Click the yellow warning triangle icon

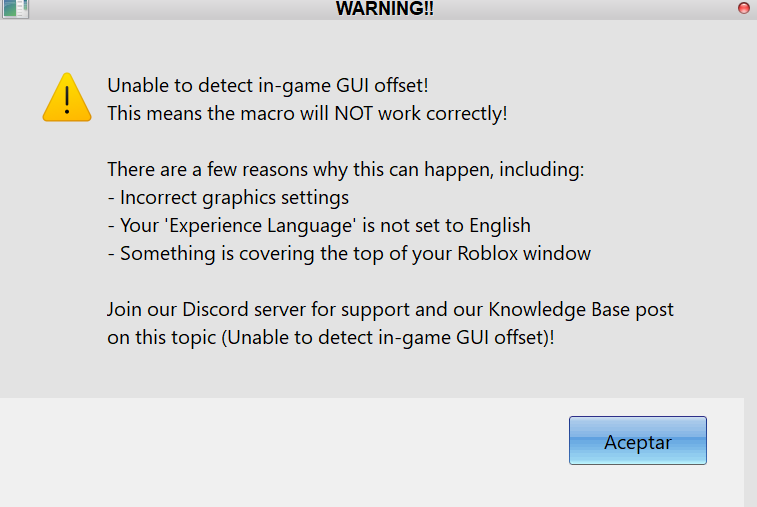click(67, 98)
